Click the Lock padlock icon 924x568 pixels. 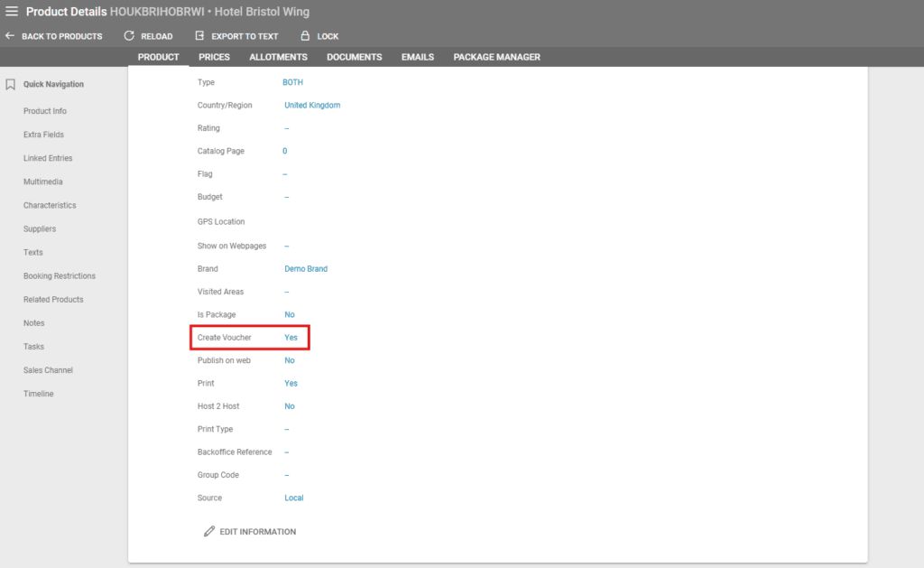305,36
